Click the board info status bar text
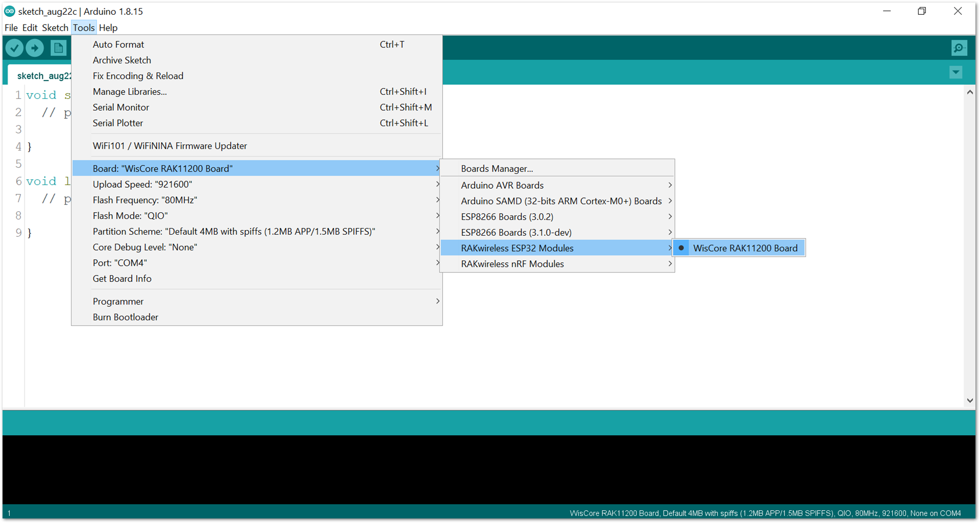Viewport: 980px width, 523px height. click(x=765, y=513)
